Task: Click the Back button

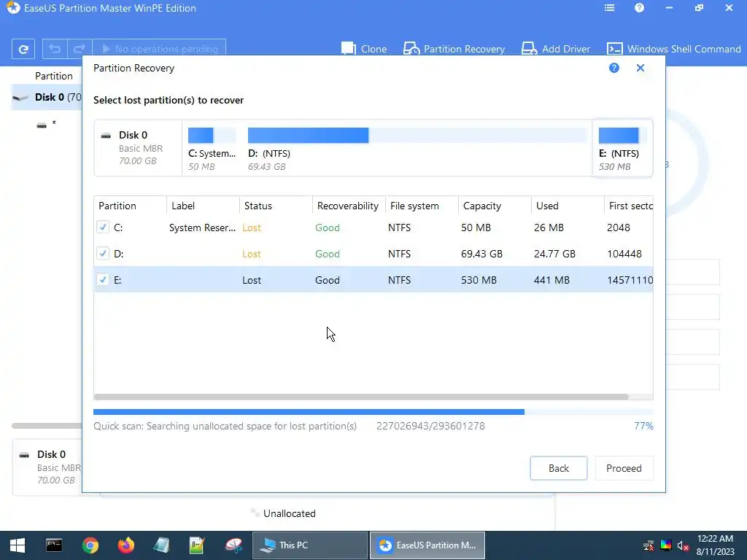Action: [558, 468]
